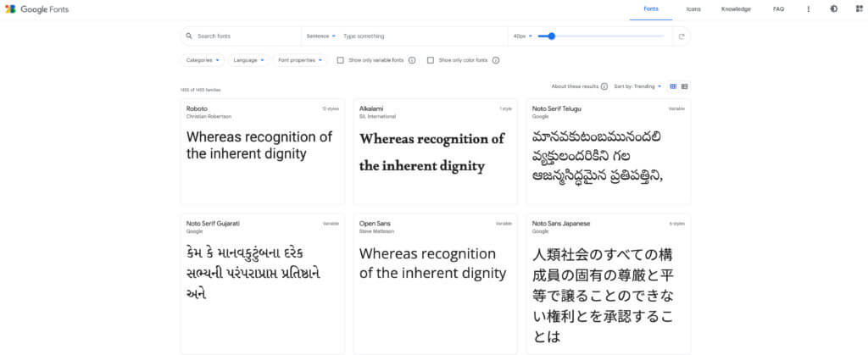Click the search magnifier icon

point(189,36)
